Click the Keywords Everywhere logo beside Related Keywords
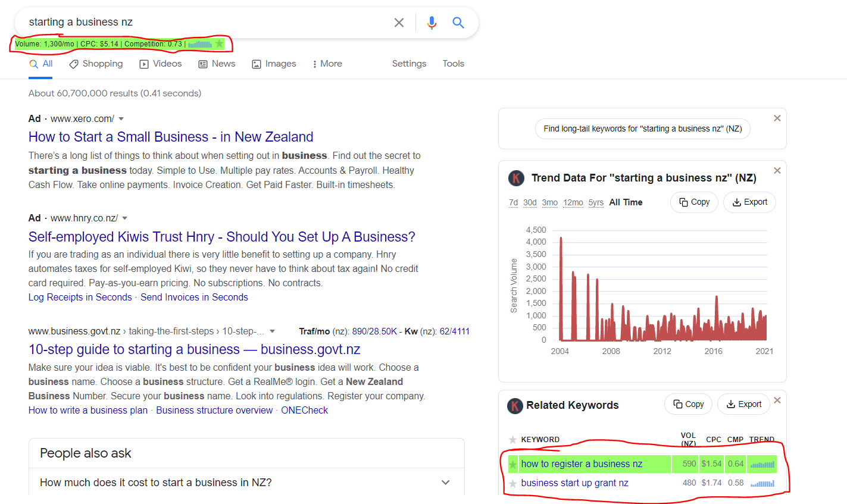The width and height of the screenshot is (847, 504). (x=515, y=406)
